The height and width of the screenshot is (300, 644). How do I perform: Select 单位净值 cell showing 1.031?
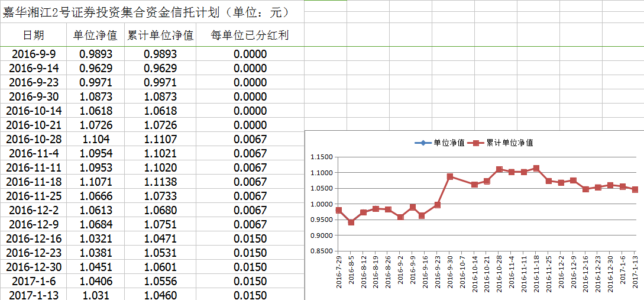tap(95, 295)
